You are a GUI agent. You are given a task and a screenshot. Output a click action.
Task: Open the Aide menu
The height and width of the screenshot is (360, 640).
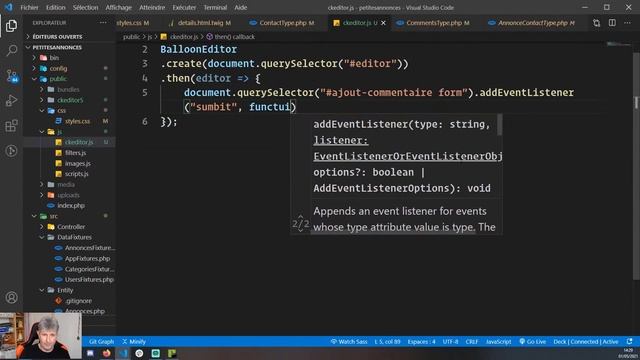(240, 7)
